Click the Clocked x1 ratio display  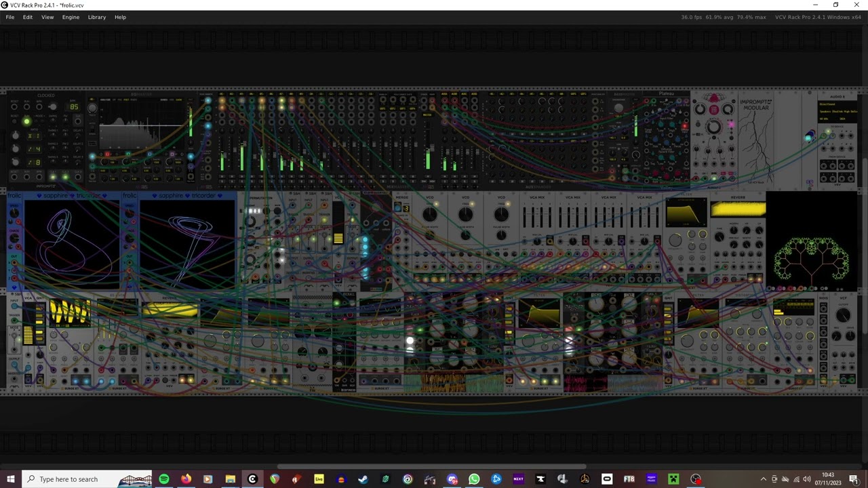coord(35,136)
